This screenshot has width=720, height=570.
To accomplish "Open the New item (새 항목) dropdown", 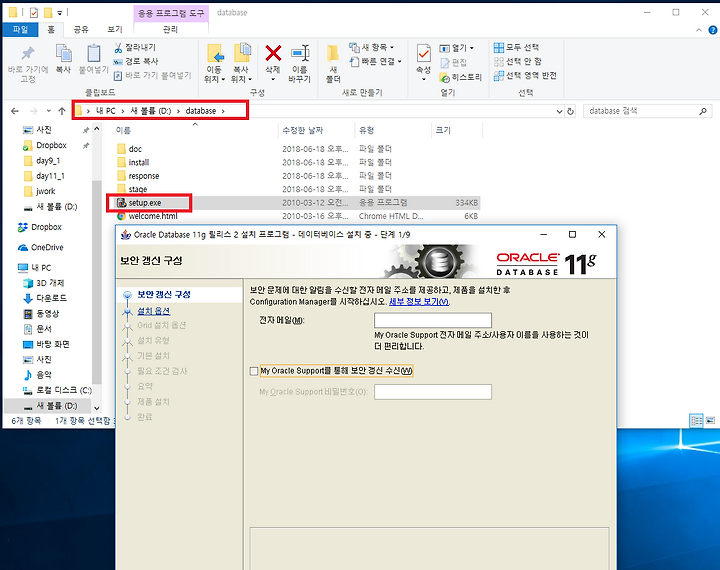I will 371,47.
